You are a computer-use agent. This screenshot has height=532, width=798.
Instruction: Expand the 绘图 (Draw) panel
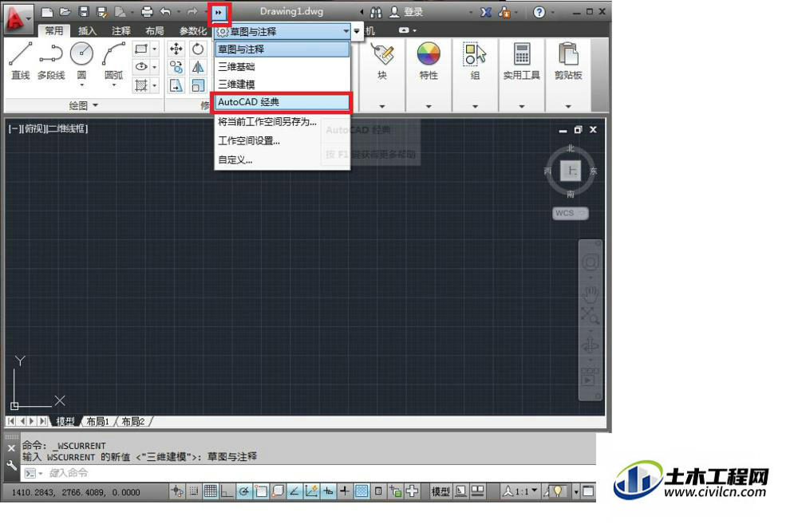coord(84,105)
